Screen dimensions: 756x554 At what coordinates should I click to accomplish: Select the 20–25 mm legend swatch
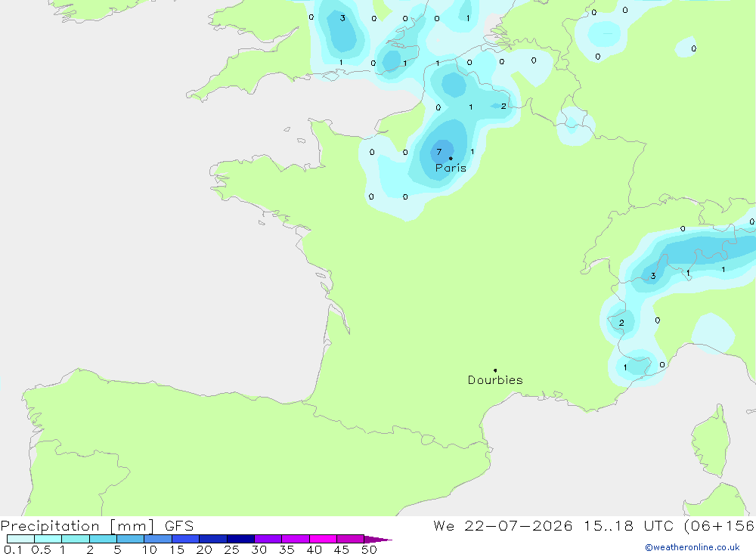coord(212,539)
